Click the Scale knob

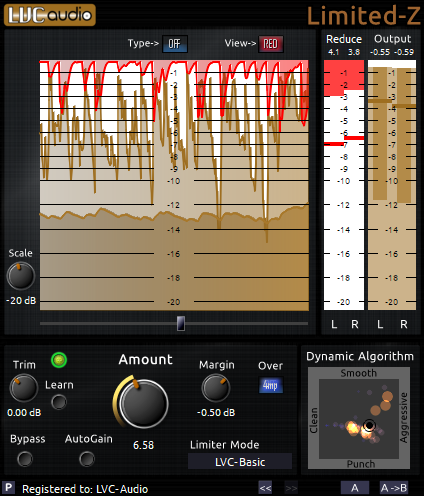pyautogui.click(x=21, y=276)
